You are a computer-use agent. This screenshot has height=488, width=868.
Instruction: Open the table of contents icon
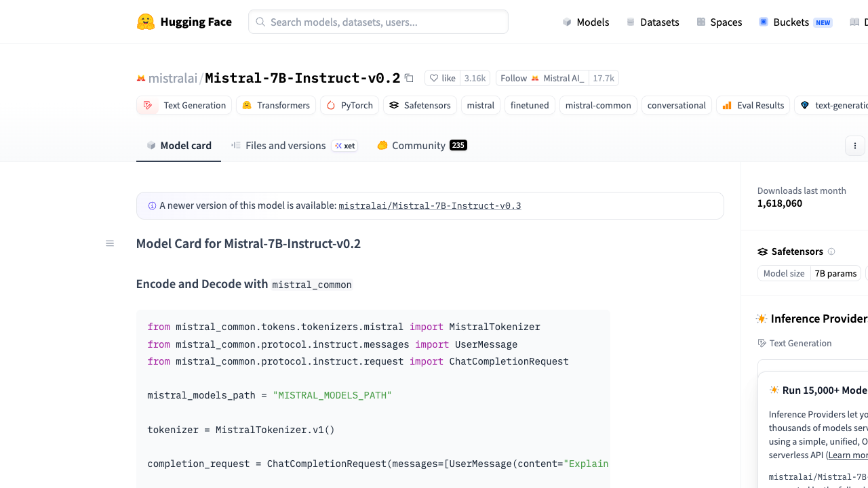110,243
